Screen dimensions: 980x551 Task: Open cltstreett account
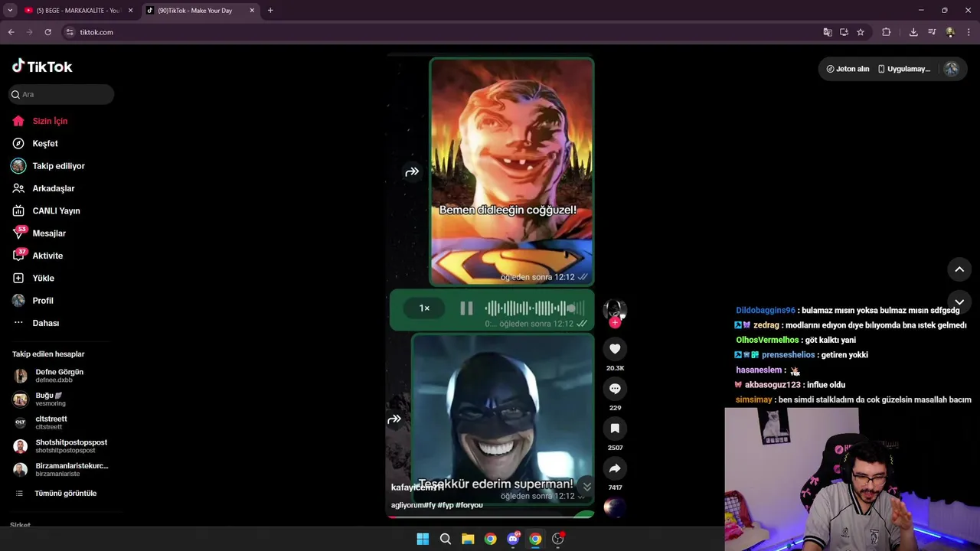click(x=51, y=422)
